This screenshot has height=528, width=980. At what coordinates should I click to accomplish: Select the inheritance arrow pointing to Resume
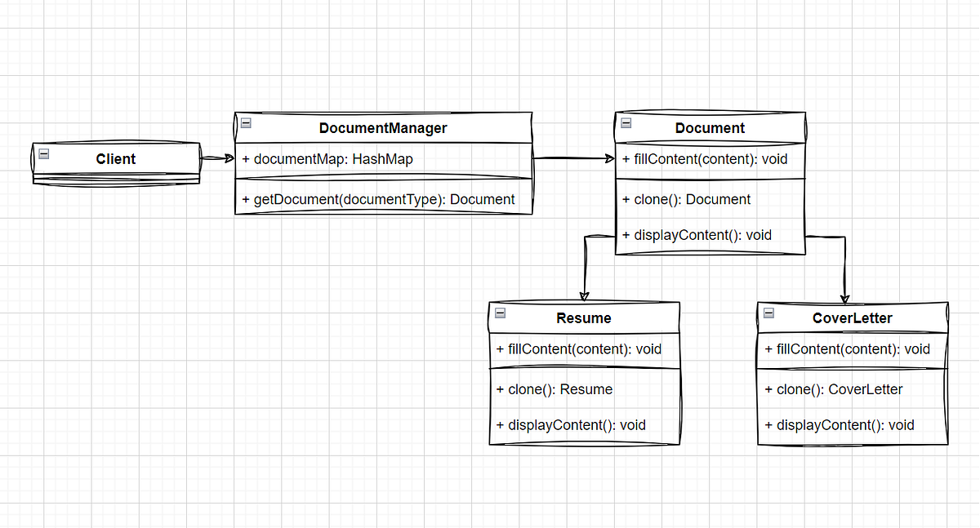tap(585, 269)
